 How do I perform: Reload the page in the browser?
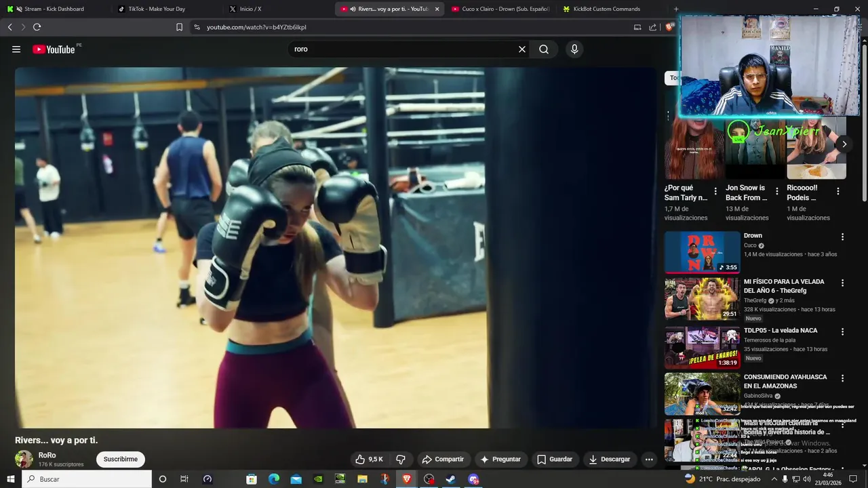pyautogui.click(x=37, y=27)
